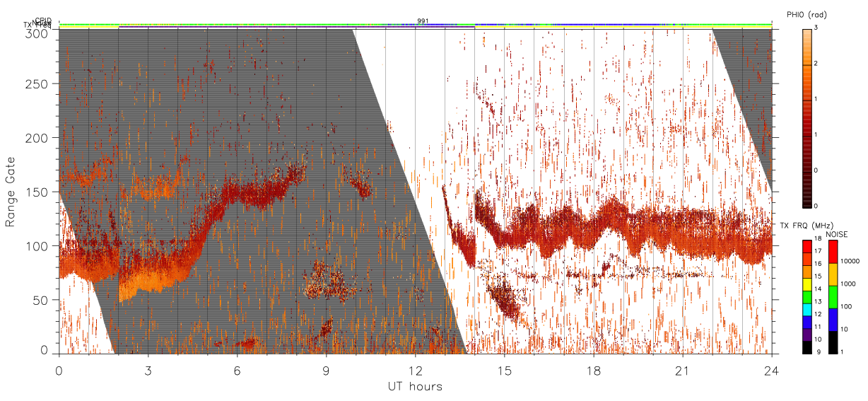The image size is (868, 401).
Task: Click the red 17–18 MHz TX FRQ swatch
Action: pos(807,246)
